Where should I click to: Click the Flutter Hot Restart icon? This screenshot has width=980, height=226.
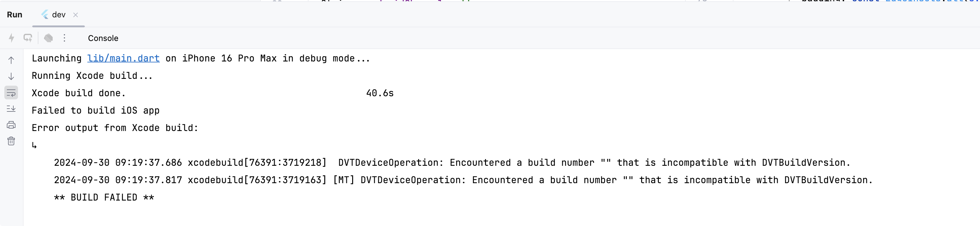pyautogui.click(x=28, y=38)
